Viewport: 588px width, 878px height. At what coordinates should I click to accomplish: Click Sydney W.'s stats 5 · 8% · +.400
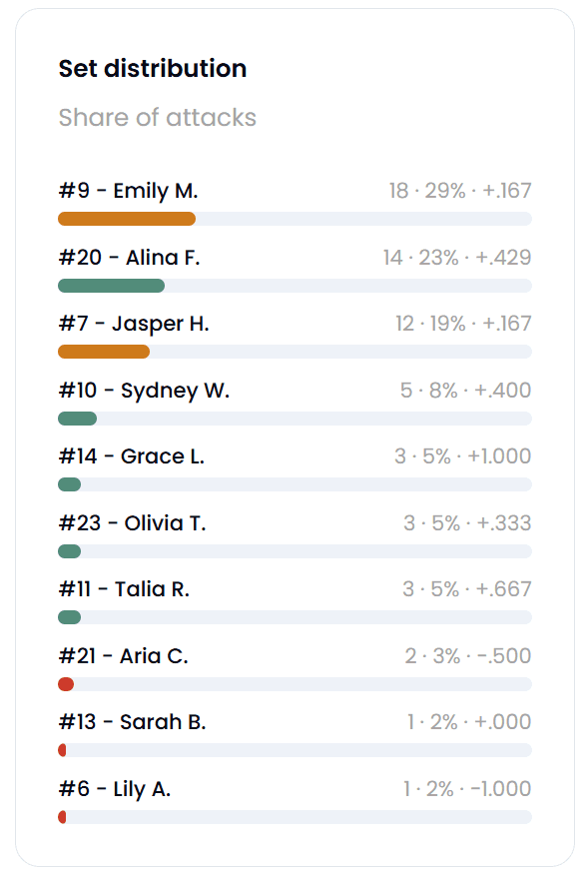[x=465, y=391]
